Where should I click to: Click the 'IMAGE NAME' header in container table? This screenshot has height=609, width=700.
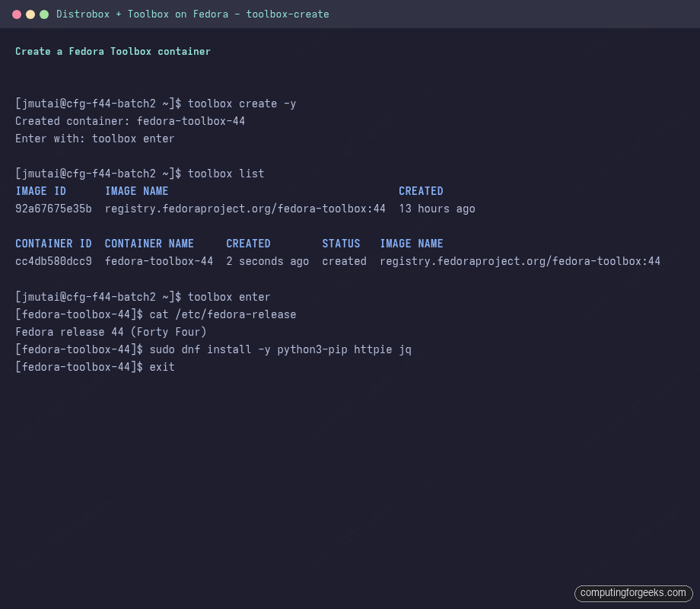(412, 244)
